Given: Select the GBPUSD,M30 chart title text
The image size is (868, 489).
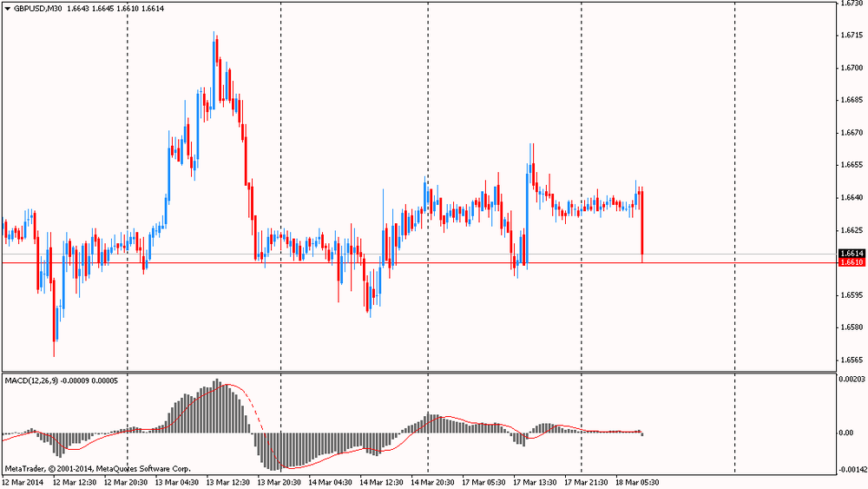Looking at the screenshot, I should point(37,9).
